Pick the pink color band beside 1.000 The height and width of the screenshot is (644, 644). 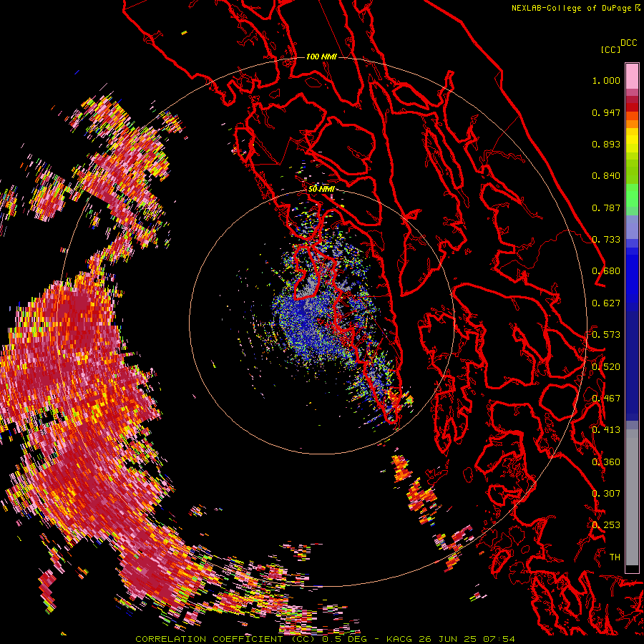coord(632,77)
